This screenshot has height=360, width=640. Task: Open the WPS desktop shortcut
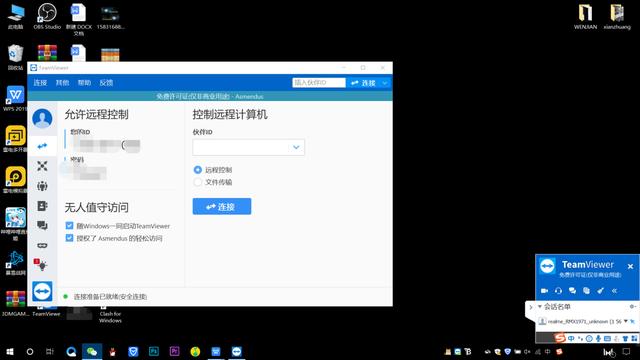click(x=16, y=99)
